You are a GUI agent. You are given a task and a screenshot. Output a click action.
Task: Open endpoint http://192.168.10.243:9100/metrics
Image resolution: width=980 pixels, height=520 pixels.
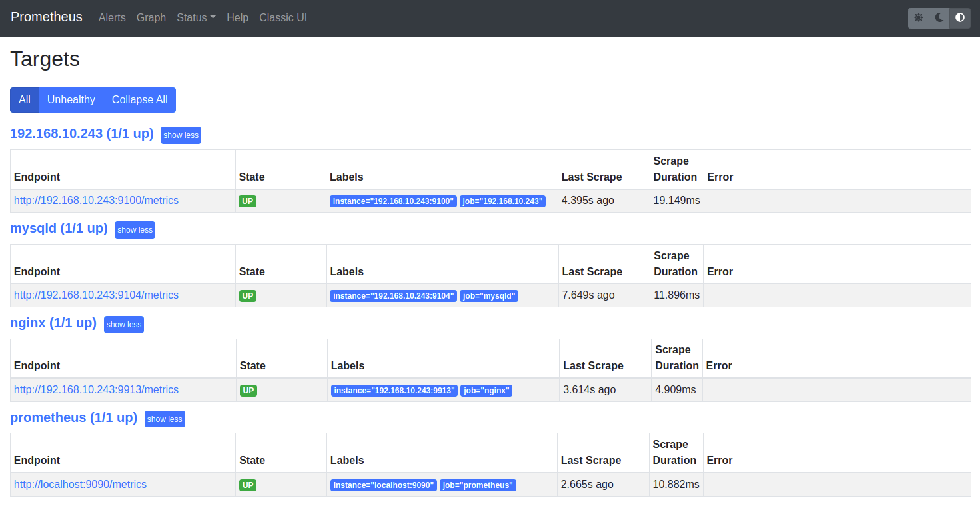click(97, 200)
